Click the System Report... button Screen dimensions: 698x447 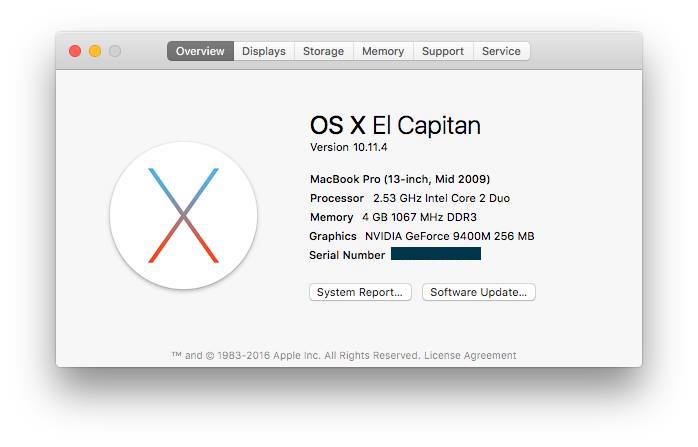(x=360, y=292)
